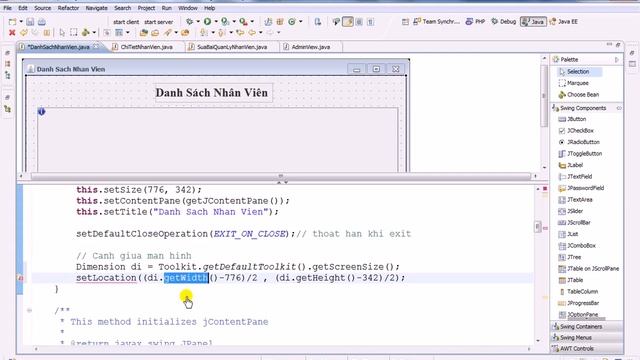
Task: Click the Palette flyout arrow
Action: pos(617,60)
